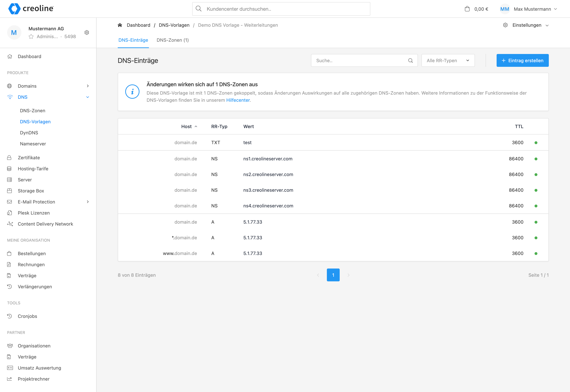Screen dimensions: 570x392
Task: Click the DNS wifi icon in sidebar
Action: (x=10, y=97)
